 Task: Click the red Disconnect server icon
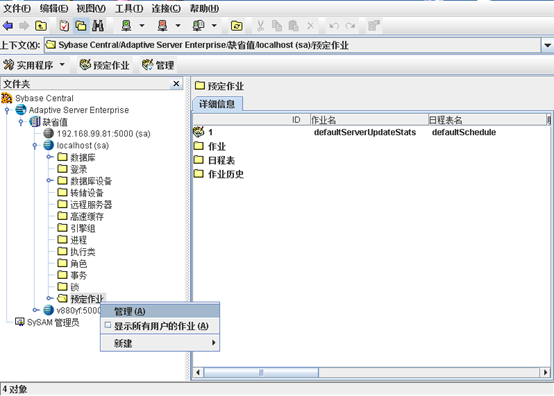coord(162,26)
